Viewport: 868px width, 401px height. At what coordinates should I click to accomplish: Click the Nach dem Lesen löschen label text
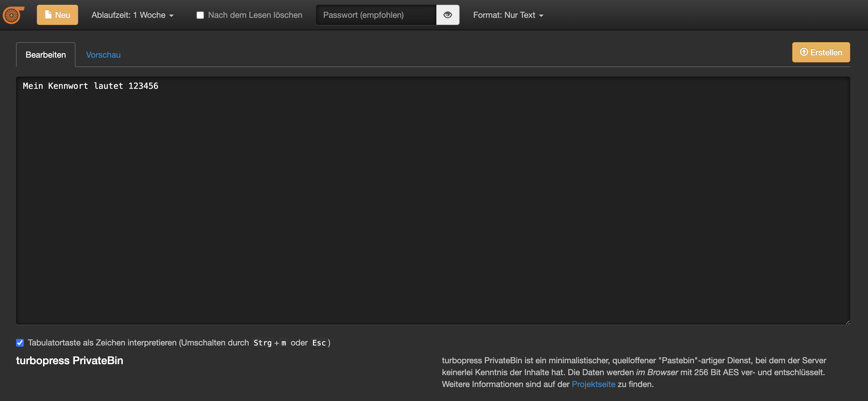pos(255,15)
